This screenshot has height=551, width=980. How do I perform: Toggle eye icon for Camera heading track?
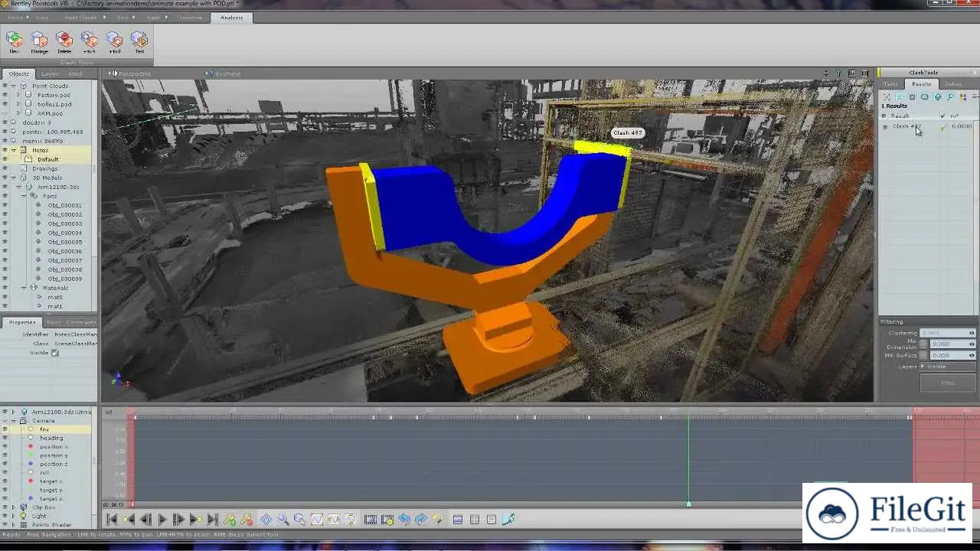pyautogui.click(x=5, y=438)
